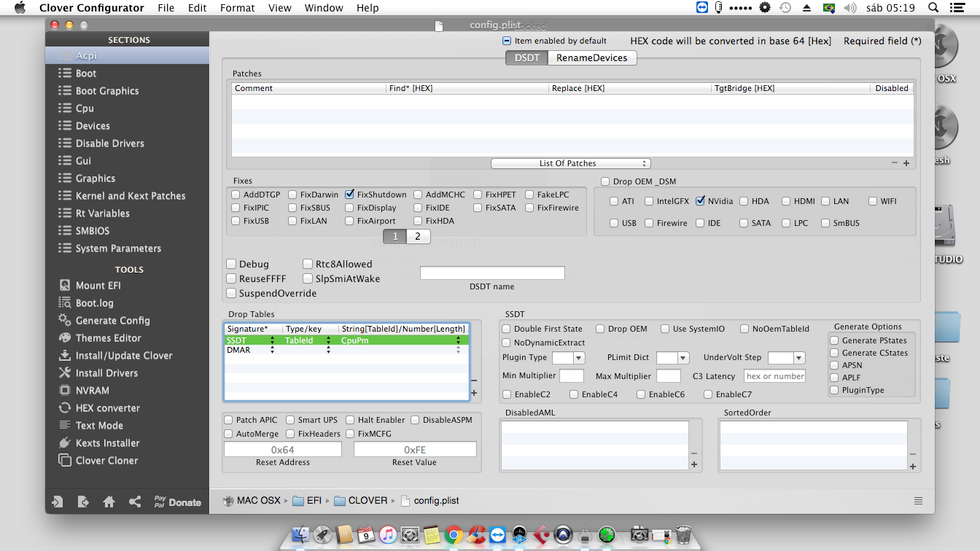Enable Double First State for SSDT
Screen dimensions: 980x551
506,329
